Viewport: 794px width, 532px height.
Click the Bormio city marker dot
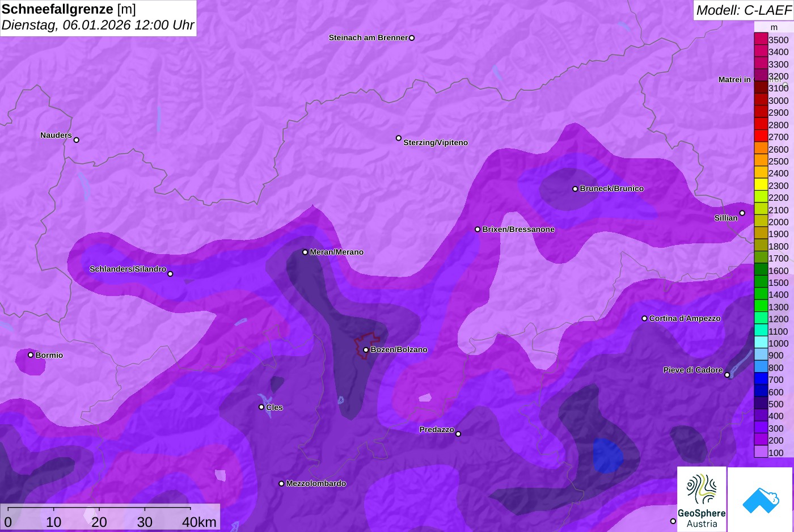[x=31, y=354]
